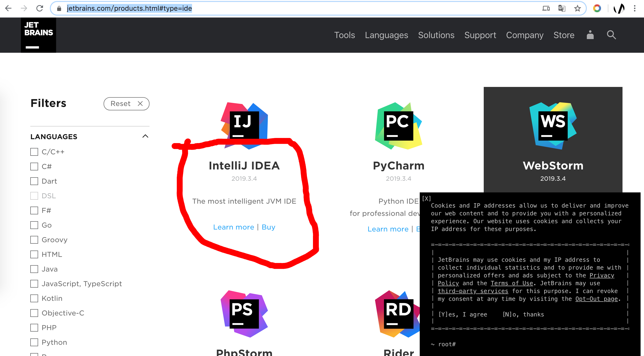Click the PyCharm product logo
Image resolution: width=644 pixels, height=356 pixels.
398,126
